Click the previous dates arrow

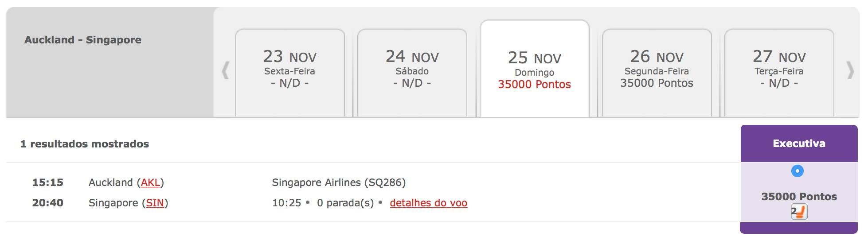click(225, 70)
